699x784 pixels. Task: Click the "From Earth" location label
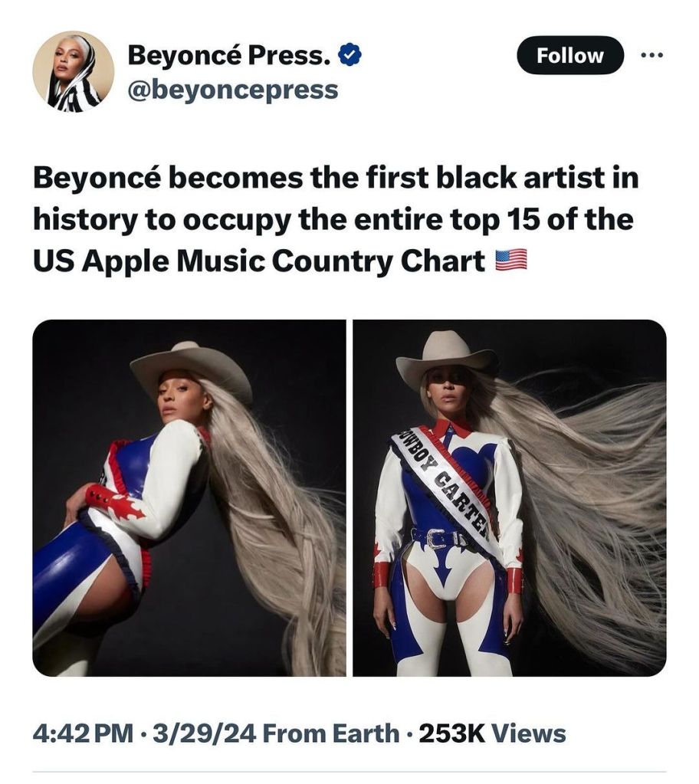pyautogui.click(x=330, y=733)
